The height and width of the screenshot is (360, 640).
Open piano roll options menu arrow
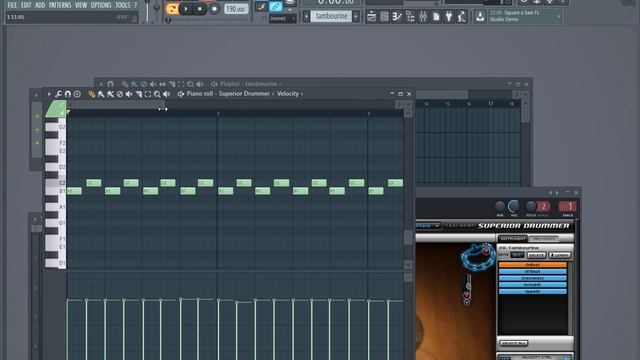[x=49, y=94]
